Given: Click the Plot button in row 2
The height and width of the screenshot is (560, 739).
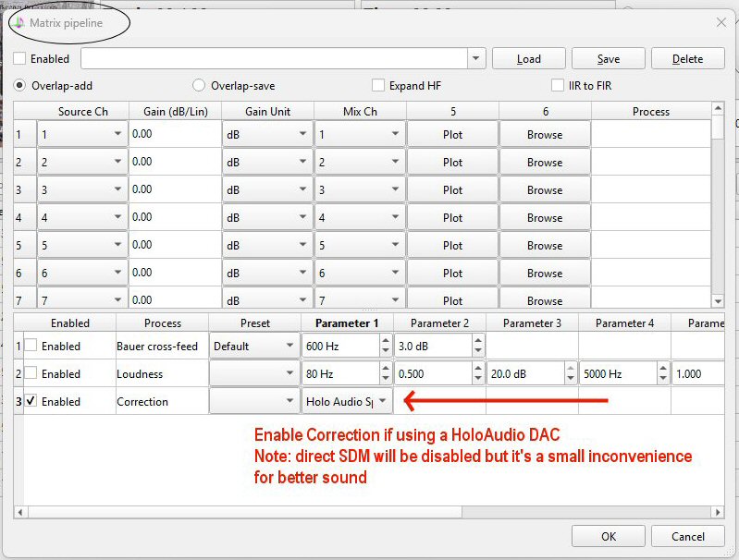Looking at the screenshot, I should tap(452, 163).
